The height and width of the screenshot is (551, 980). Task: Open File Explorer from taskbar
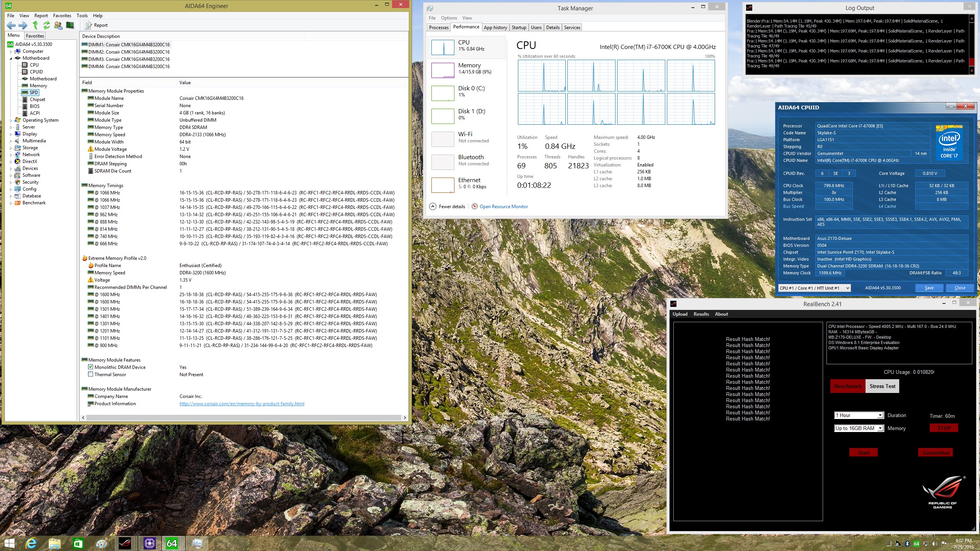55,543
